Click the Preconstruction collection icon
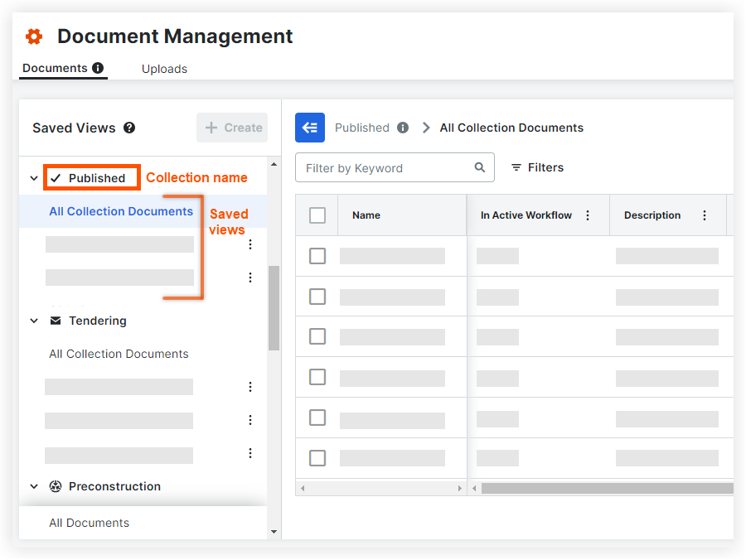Image resolution: width=746 pixels, height=560 pixels. (56, 486)
